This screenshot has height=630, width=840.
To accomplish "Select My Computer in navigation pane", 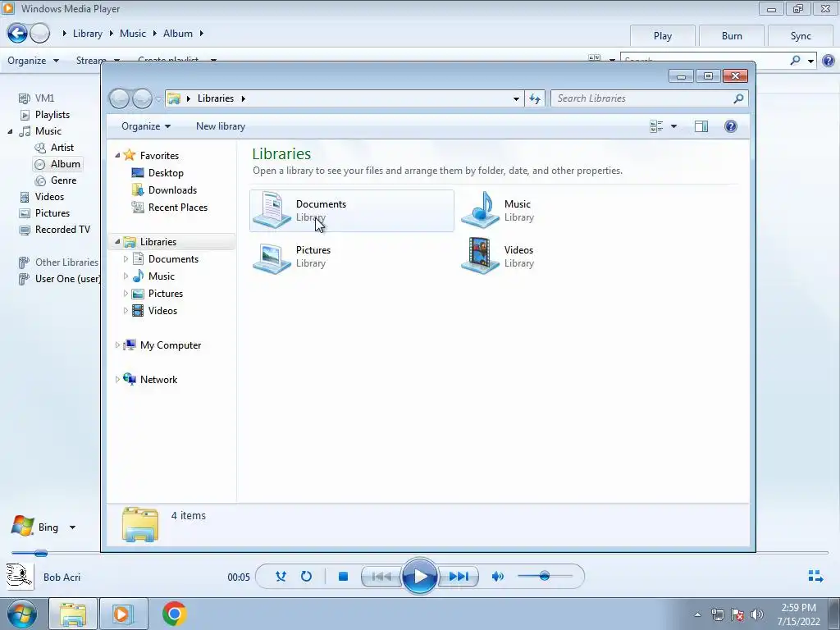I will (x=171, y=345).
